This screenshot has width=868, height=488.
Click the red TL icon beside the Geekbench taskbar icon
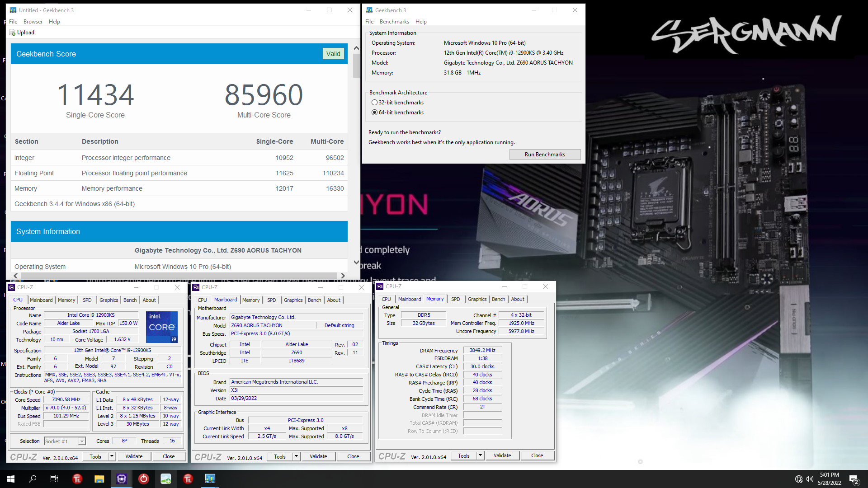188,479
